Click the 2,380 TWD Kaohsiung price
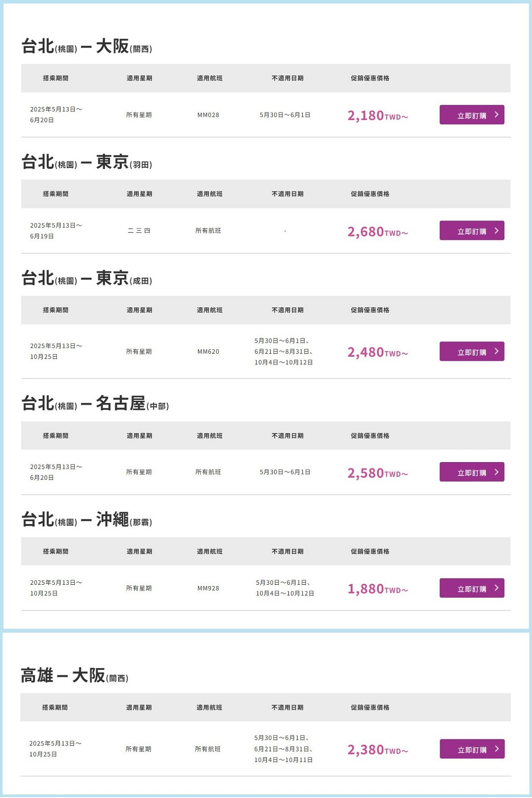Screen dimensions: 532x798 coord(377,750)
